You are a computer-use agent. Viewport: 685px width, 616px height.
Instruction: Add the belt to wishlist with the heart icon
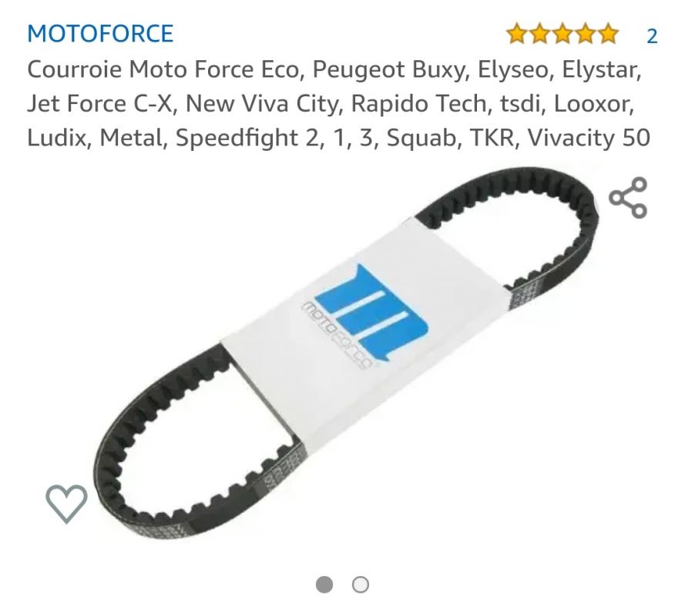tap(66, 504)
